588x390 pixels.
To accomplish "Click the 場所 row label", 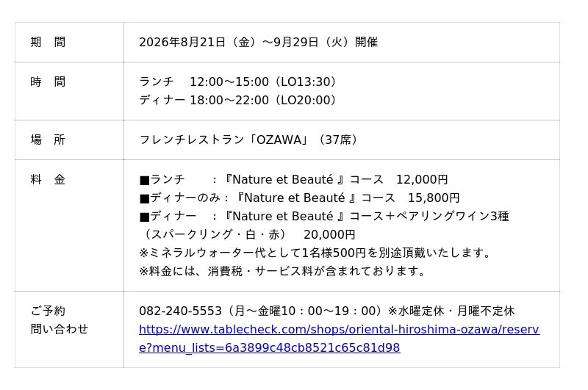I will pyautogui.click(x=48, y=140).
